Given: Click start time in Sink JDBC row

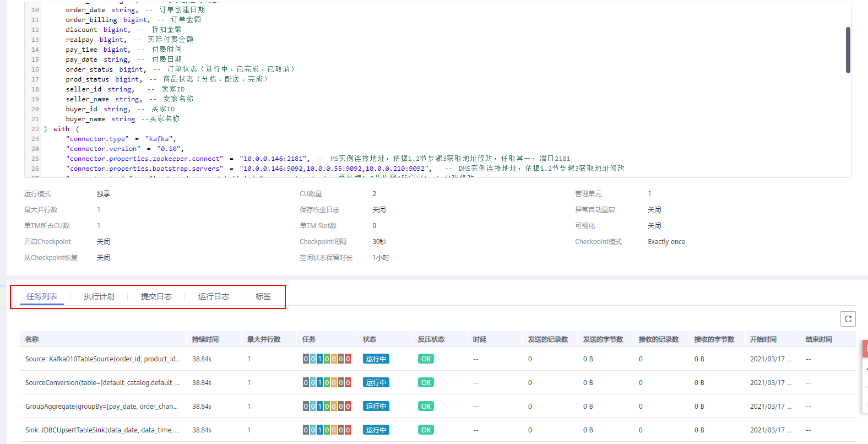Looking at the screenshot, I should pos(771,430).
